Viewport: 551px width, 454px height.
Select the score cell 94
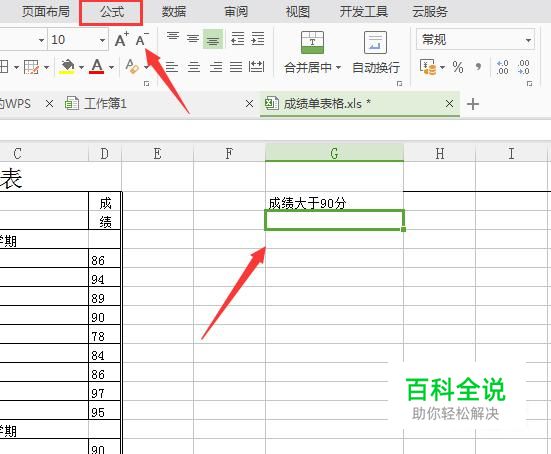pyautogui.click(x=104, y=278)
